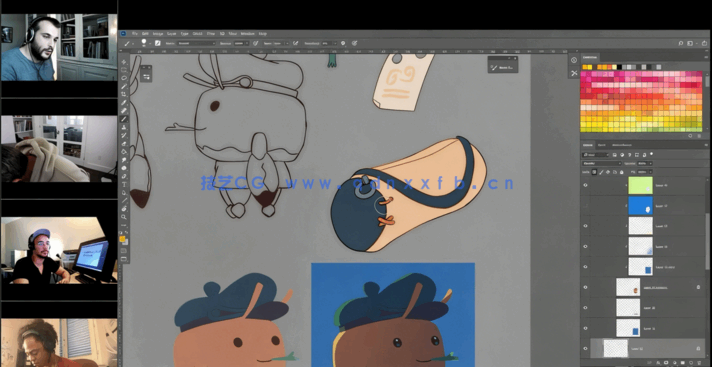This screenshot has height=367, width=712.
Task: Pick the black recent swatch
Action: click(619, 67)
